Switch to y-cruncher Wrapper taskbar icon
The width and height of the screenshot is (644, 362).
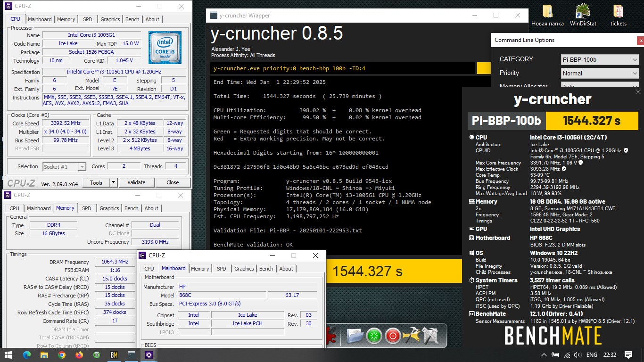coord(132,355)
